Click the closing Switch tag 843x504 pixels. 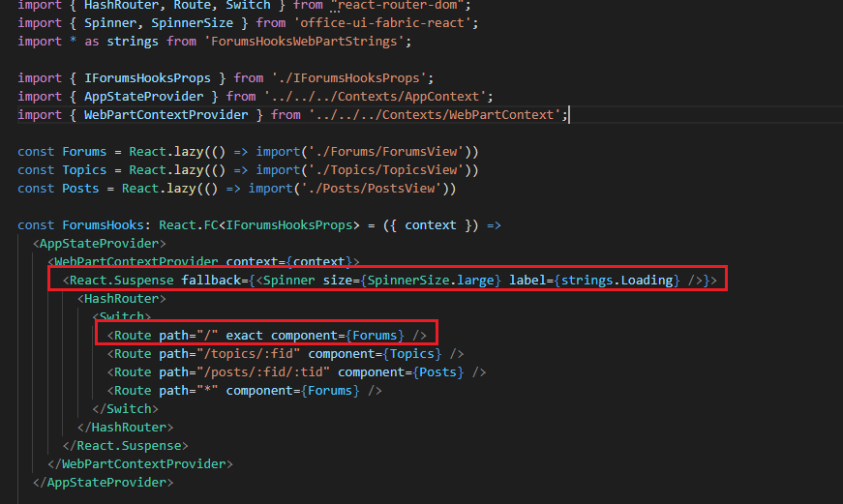tap(129, 408)
